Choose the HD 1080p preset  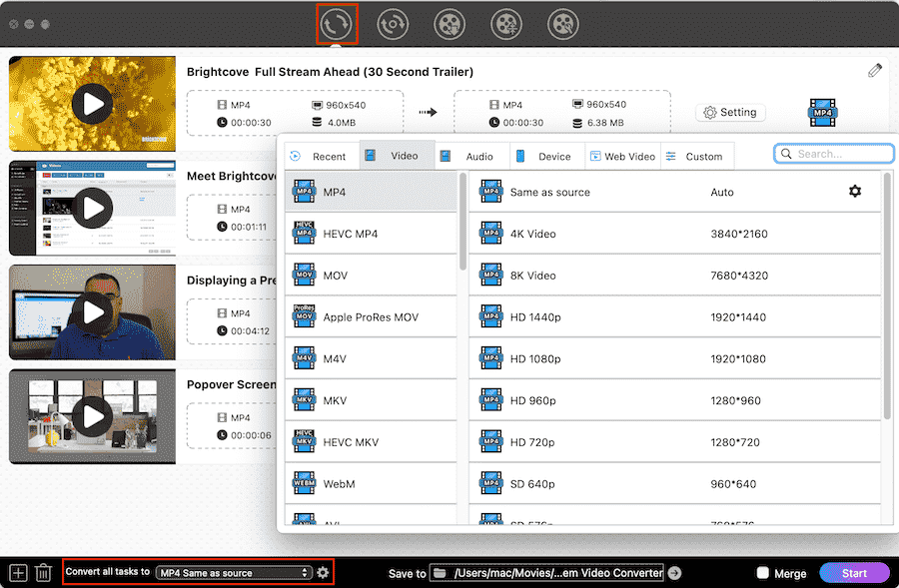coord(675,358)
